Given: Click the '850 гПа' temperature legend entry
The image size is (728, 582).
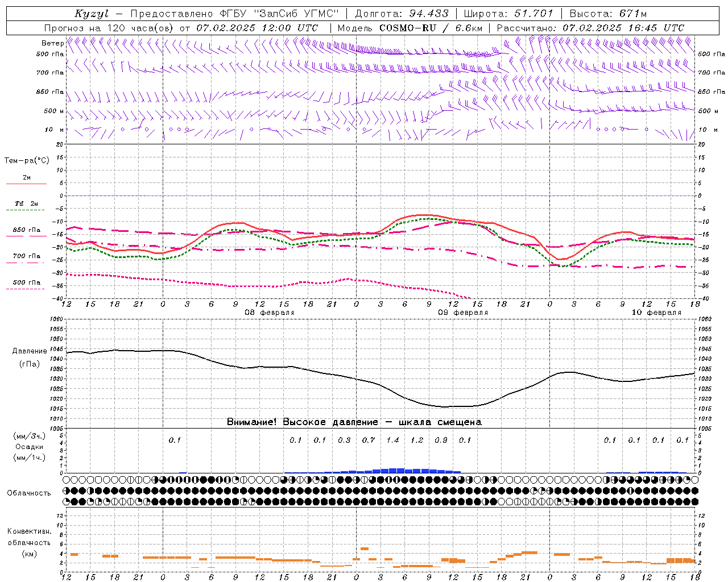Looking at the screenshot, I should click(27, 230).
